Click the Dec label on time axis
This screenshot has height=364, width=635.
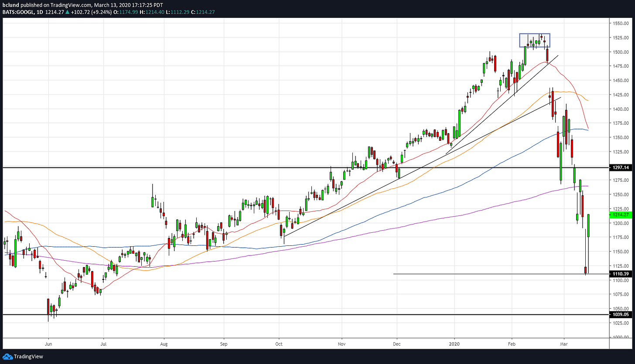pos(397,343)
